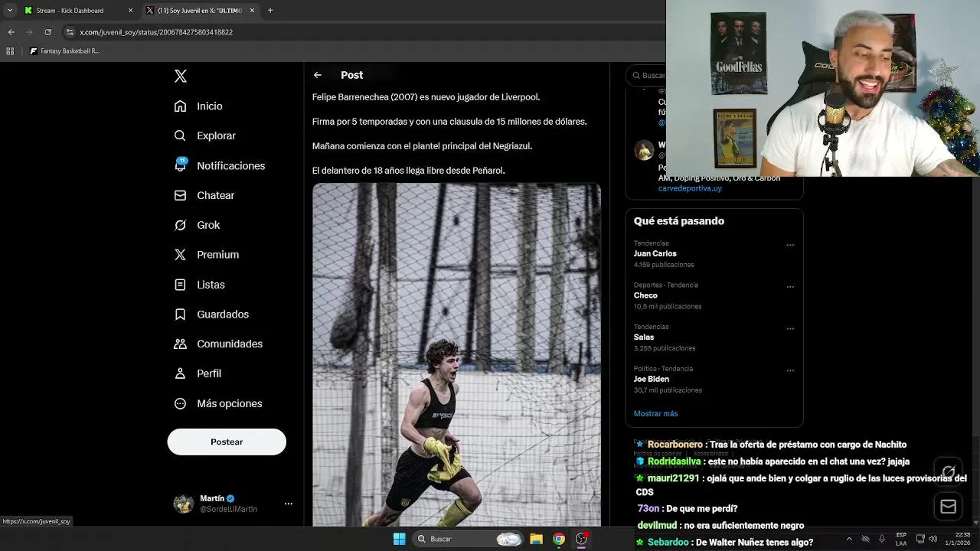This screenshot has height=551, width=980.
Task: Open Comunidades people icon
Action: tap(180, 344)
